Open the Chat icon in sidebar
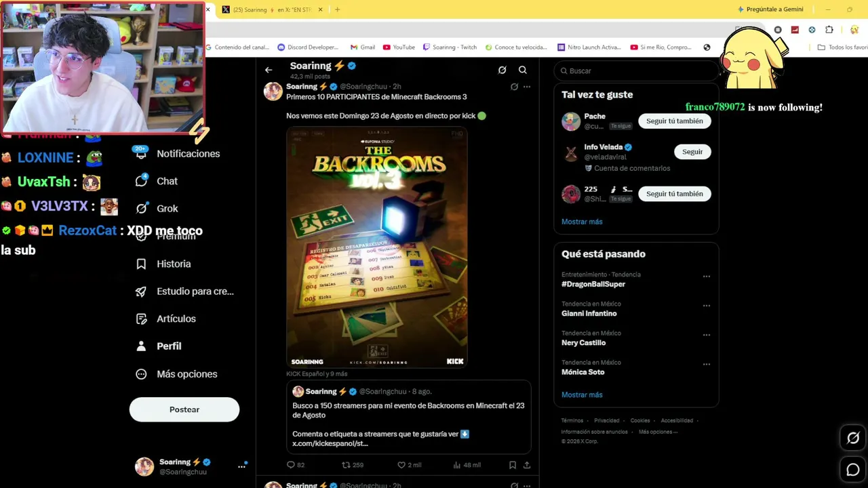Viewport: 868px width, 488px height. [x=141, y=181]
